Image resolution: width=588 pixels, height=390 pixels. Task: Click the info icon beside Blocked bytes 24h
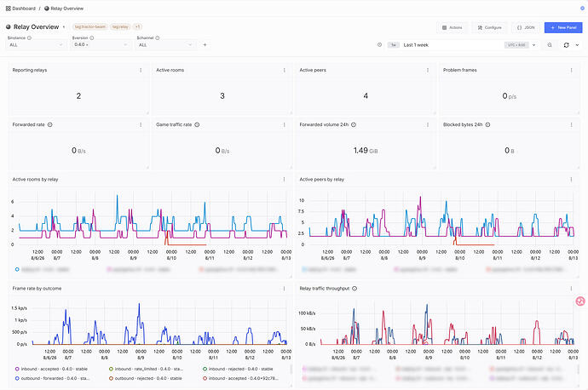pos(487,125)
